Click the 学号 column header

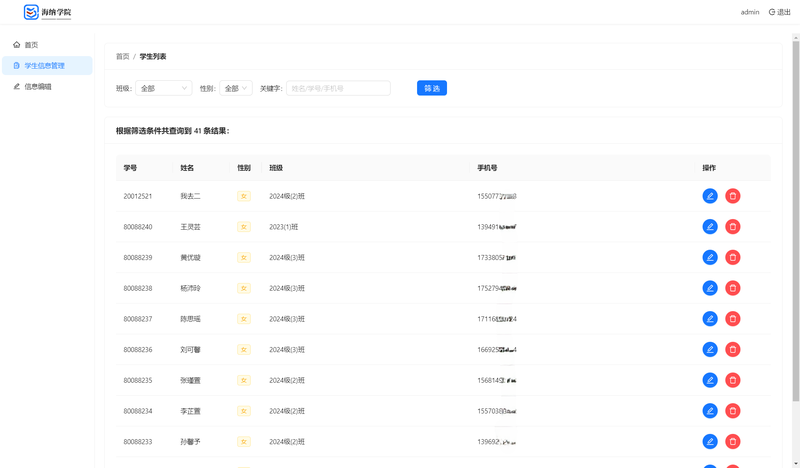pos(130,167)
